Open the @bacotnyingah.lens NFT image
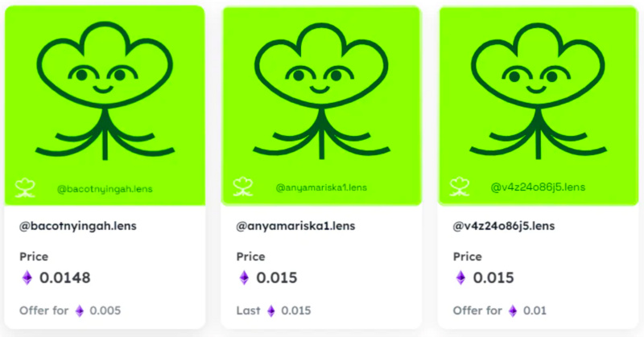644x337 pixels. point(105,105)
